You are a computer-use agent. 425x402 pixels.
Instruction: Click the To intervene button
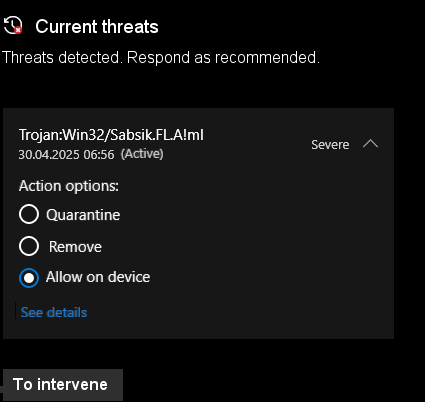tap(63, 385)
